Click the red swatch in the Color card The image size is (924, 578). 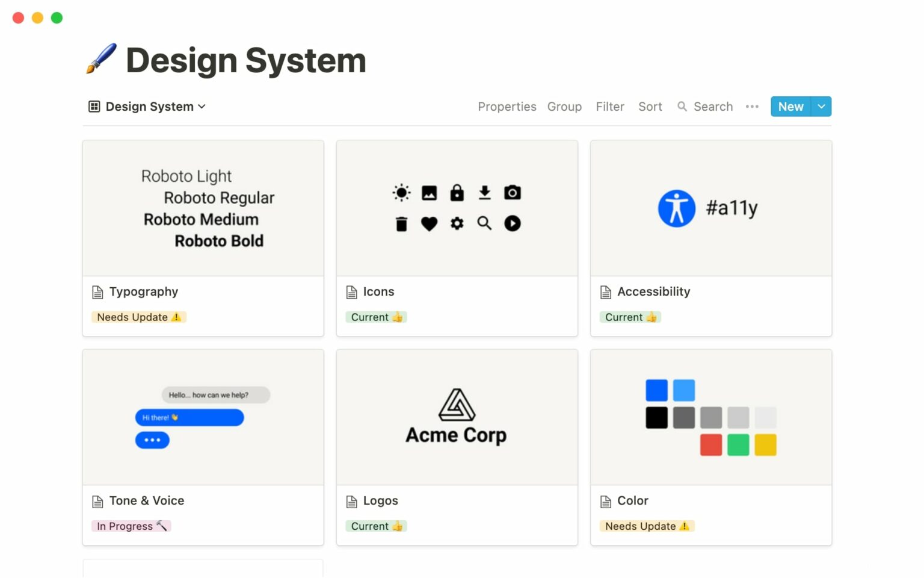pos(711,445)
